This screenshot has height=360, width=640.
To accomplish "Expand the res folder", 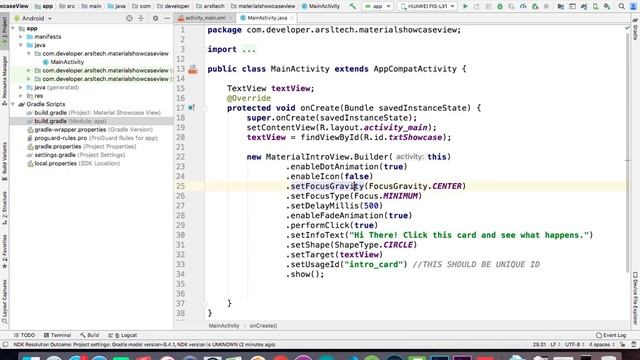I will coord(21,96).
